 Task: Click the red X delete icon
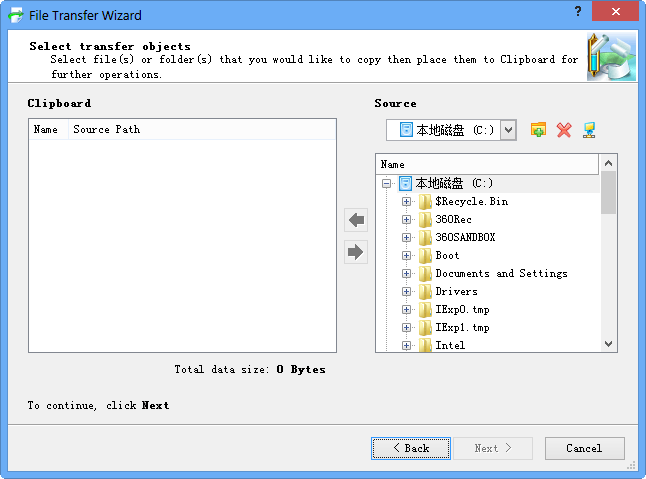(x=564, y=130)
